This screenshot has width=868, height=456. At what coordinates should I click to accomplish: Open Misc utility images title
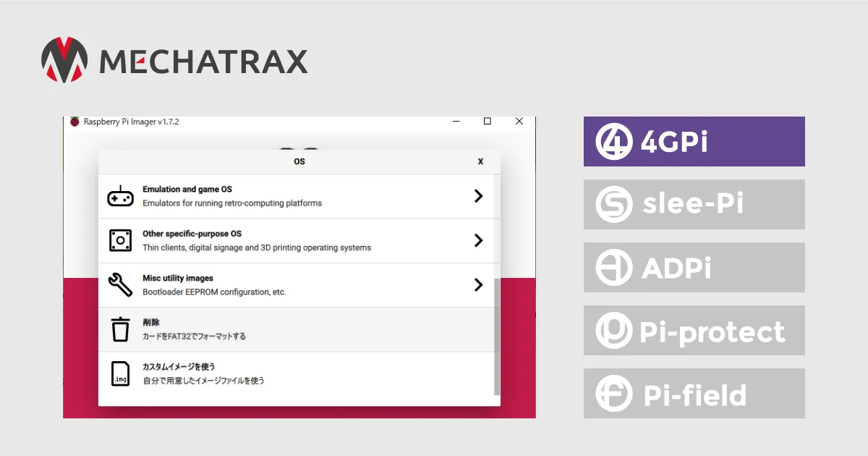pos(178,278)
